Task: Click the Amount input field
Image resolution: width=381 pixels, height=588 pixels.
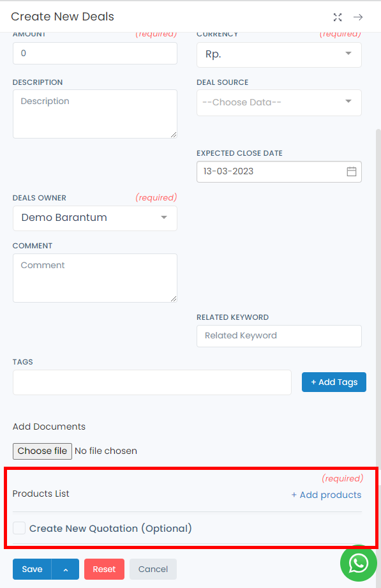Action: 95,53
